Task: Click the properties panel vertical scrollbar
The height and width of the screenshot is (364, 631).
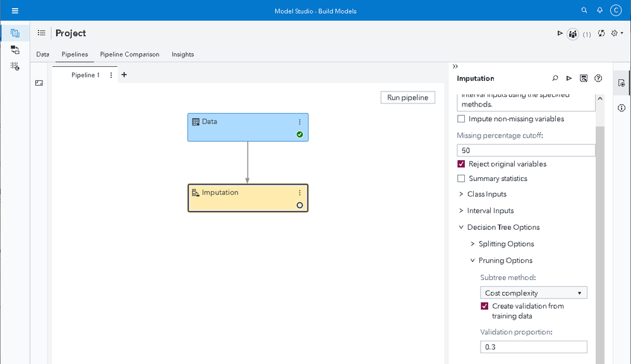Action: pyautogui.click(x=601, y=252)
